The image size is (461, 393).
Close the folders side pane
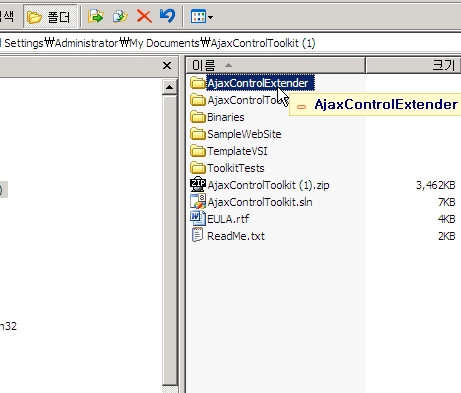point(167,65)
